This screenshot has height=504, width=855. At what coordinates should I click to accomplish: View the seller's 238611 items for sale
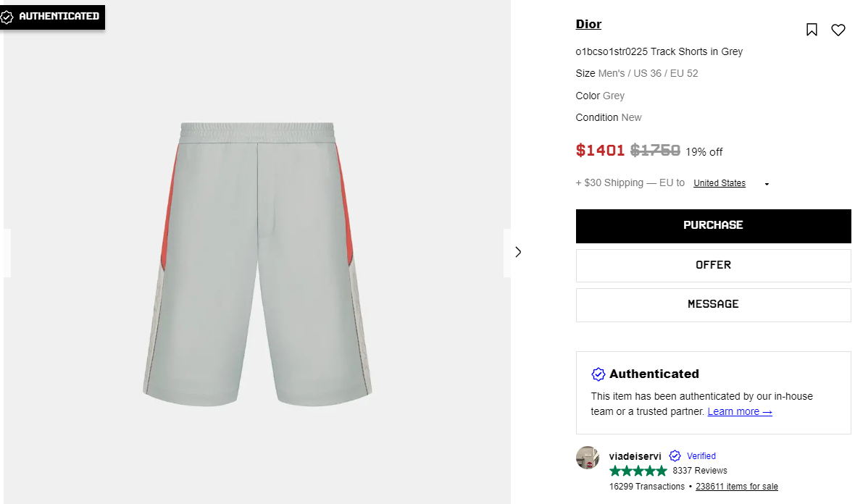[736, 487]
